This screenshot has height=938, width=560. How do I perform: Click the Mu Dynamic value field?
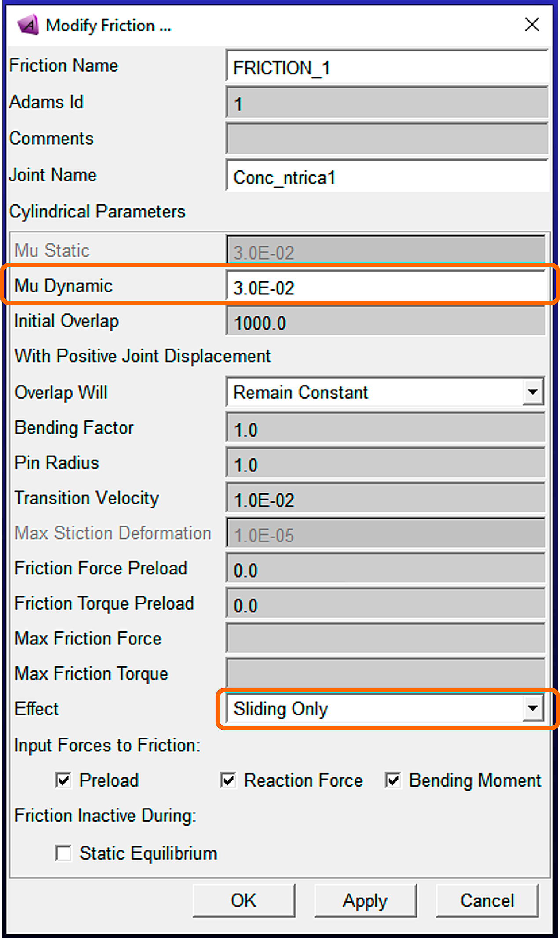pyautogui.click(x=385, y=287)
